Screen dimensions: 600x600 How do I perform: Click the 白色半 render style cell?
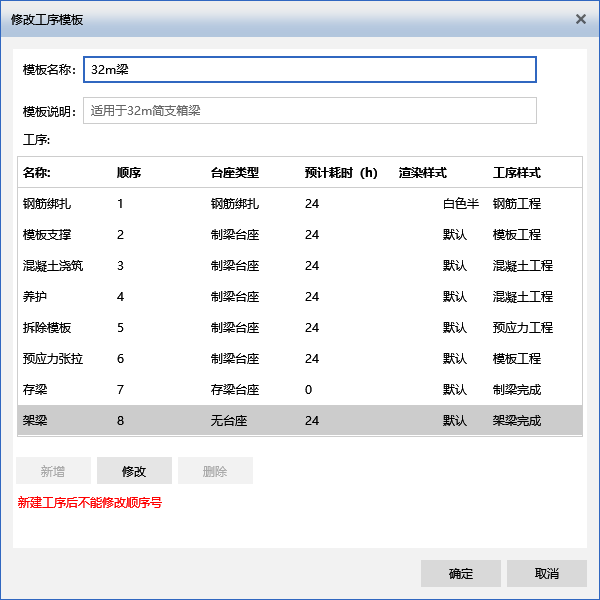460,204
